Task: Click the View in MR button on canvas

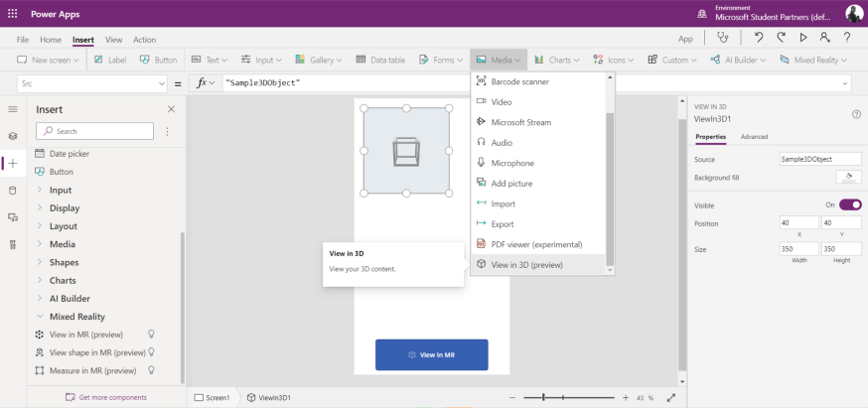Action: [x=432, y=354]
